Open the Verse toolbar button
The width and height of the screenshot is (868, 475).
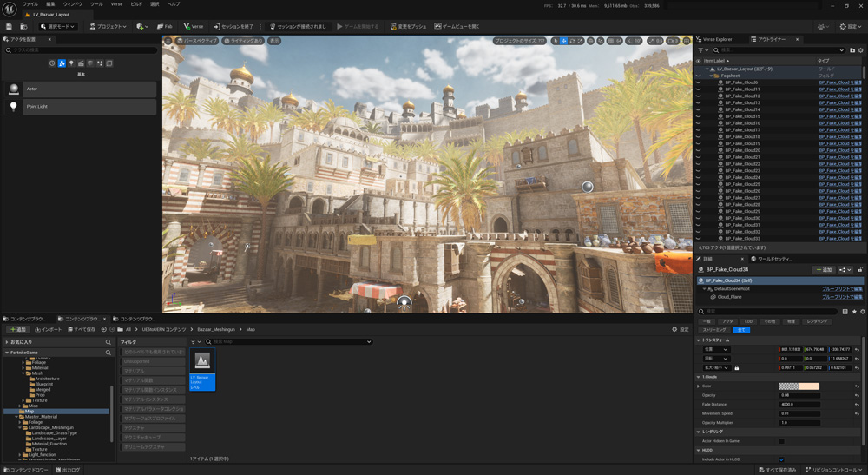coord(194,27)
